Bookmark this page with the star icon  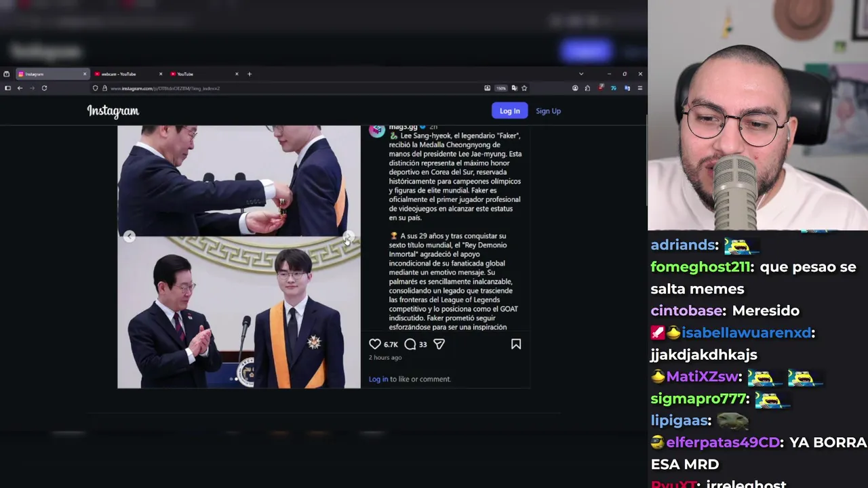pos(524,88)
